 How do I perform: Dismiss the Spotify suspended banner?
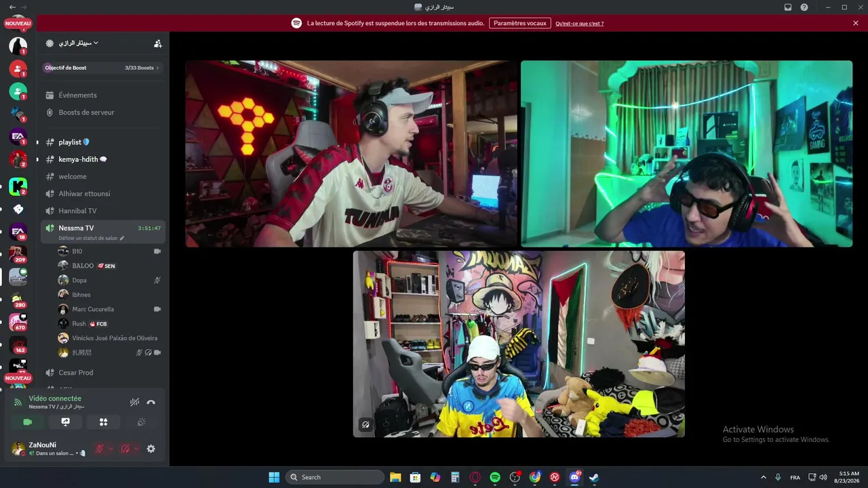[x=856, y=23]
